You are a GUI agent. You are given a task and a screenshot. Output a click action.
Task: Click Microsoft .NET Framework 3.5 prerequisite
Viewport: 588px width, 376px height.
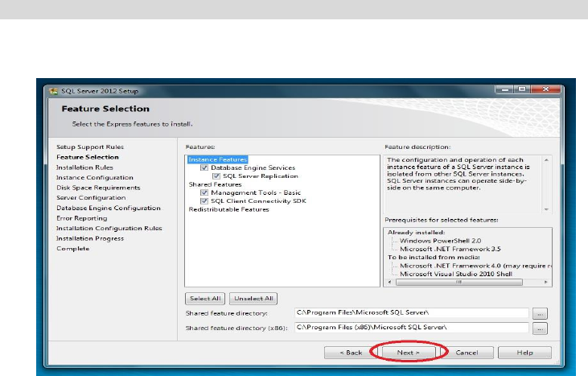450,249
